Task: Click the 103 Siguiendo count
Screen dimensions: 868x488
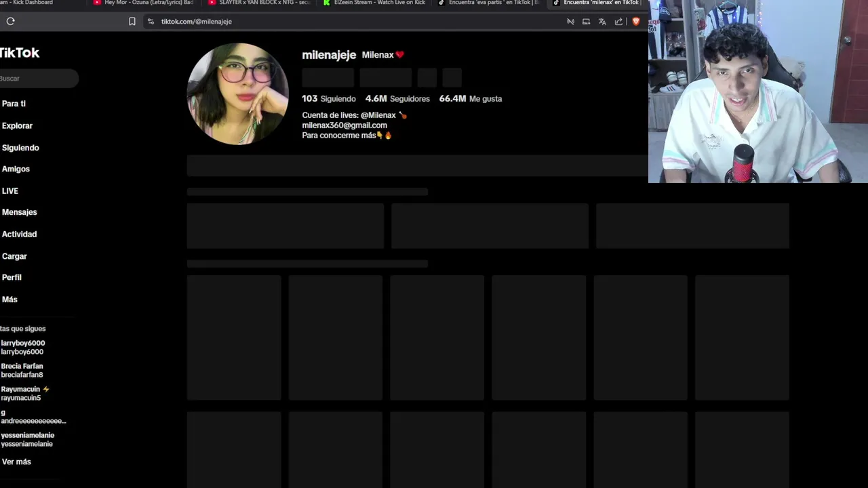Action: click(x=329, y=98)
